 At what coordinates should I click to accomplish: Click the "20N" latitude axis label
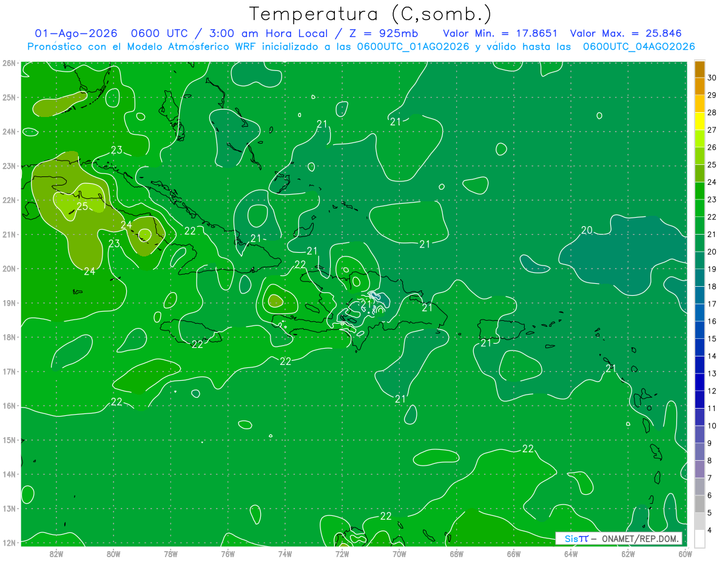[x=9, y=269]
